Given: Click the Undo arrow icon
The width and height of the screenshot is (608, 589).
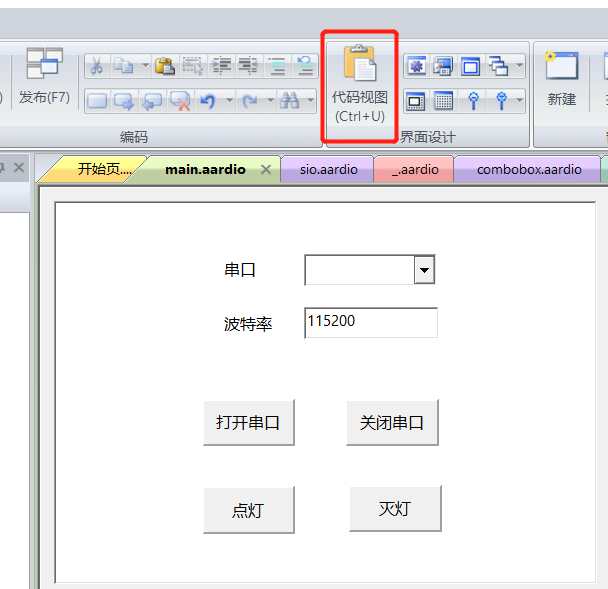Looking at the screenshot, I should 208,101.
